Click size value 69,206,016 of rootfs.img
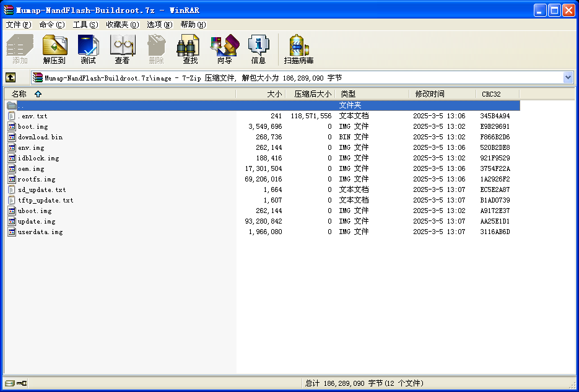The height and width of the screenshot is (392, 579). tap(263, 179)
